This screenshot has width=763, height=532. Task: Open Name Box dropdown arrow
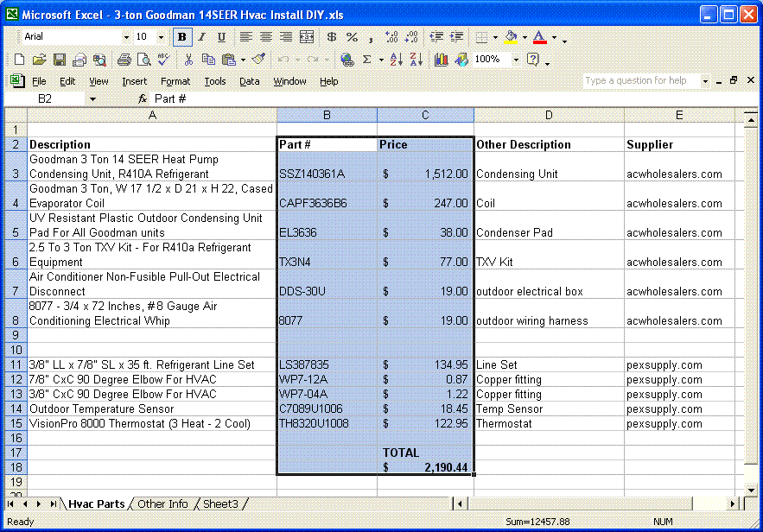click(92, 99)
